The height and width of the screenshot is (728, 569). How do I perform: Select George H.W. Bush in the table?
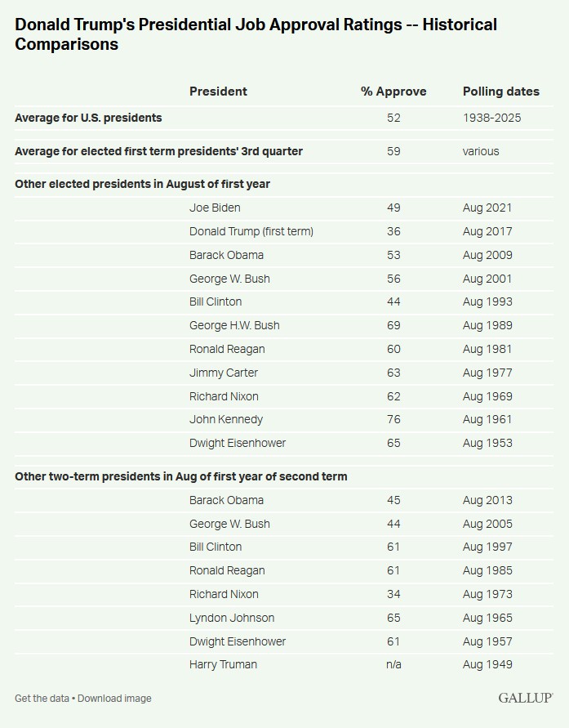[x=234, y=325]
